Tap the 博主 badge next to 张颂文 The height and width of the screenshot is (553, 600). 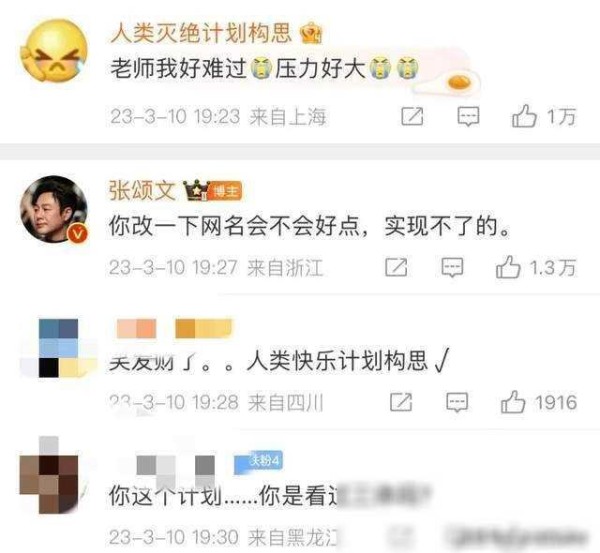pyautogui.click(x=227, y=191)
